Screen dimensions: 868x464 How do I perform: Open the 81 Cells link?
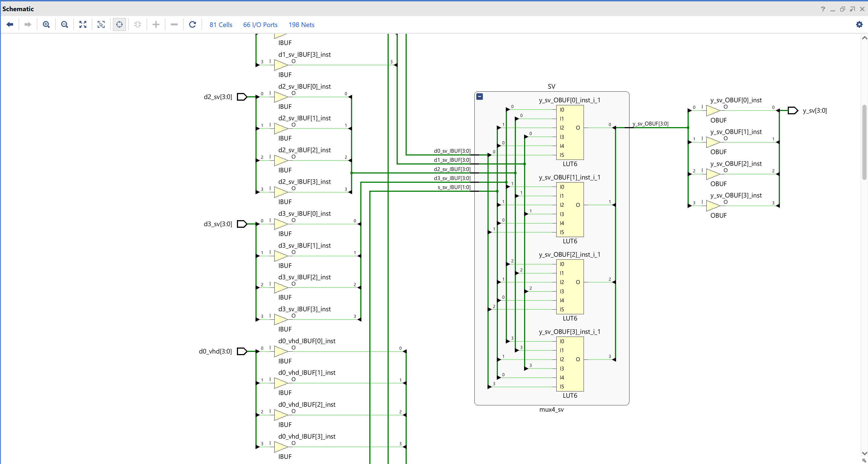click(x=221, y=25)
